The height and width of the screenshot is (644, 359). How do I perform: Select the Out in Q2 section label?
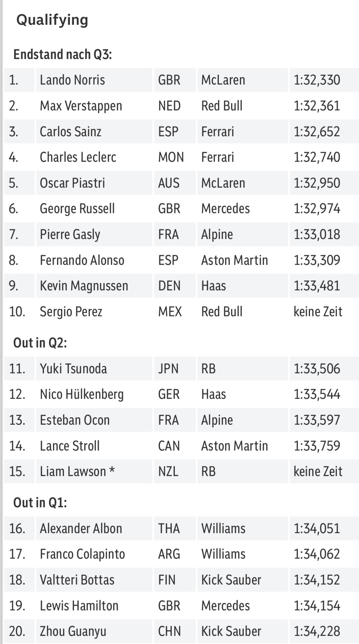click(40, 343)
